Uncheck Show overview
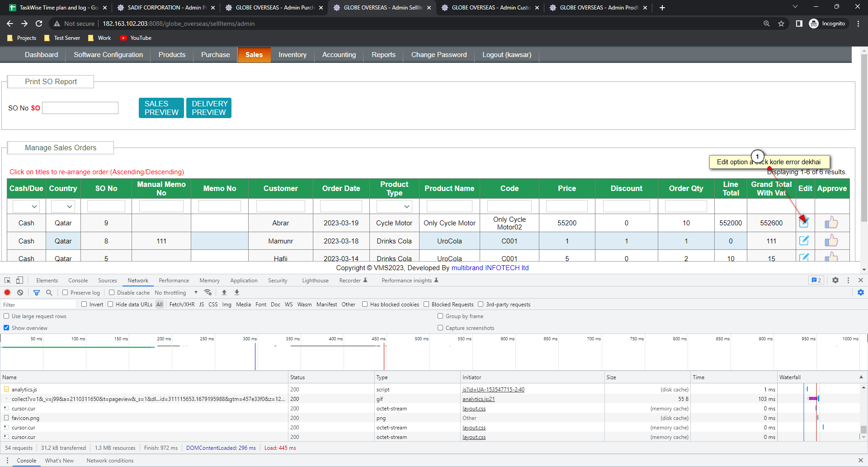The image size is (868, 467). click(x=6, y=328)
